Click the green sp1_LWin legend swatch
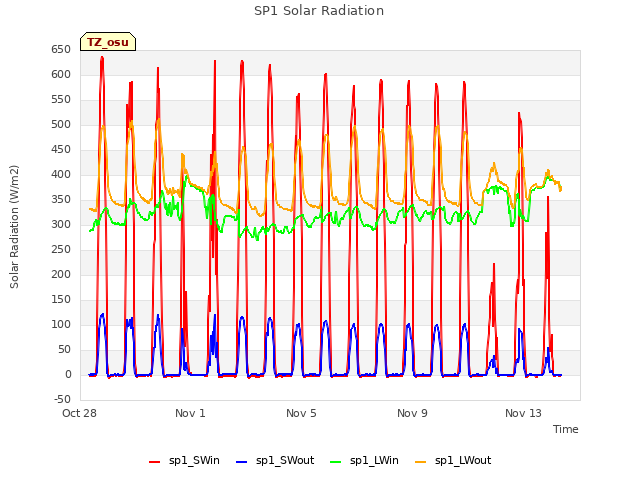The image size is (640, 480). (x=336, y=462)
